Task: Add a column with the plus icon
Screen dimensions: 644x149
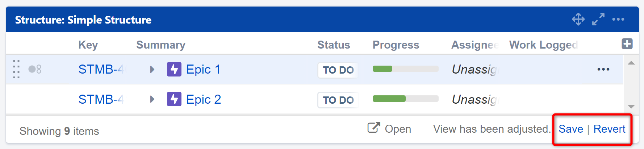Action: click(627, 44)
